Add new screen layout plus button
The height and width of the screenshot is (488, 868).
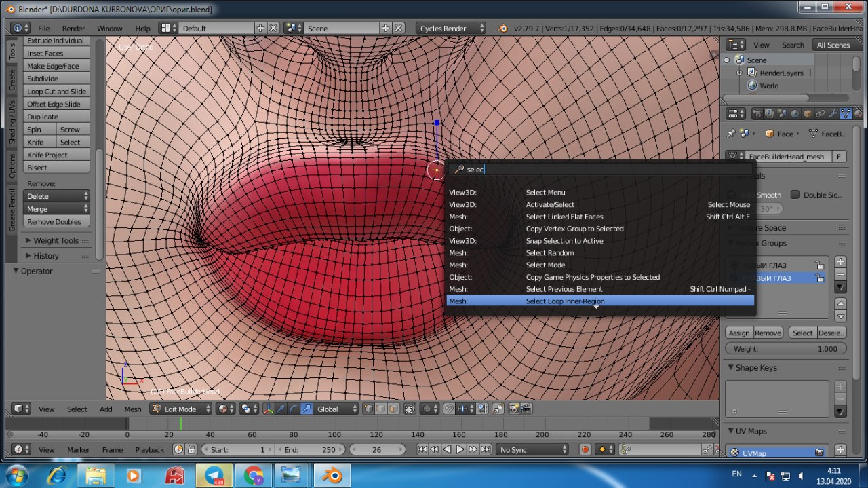pos(260,28)
